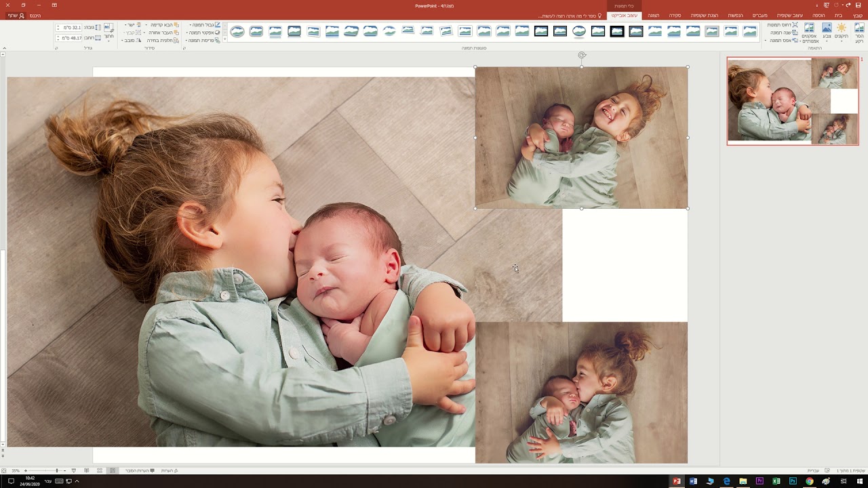This screenshot has height=488, width=868.
Task: Open File Explorer from taskbar
Action: [x=743, y=481]
